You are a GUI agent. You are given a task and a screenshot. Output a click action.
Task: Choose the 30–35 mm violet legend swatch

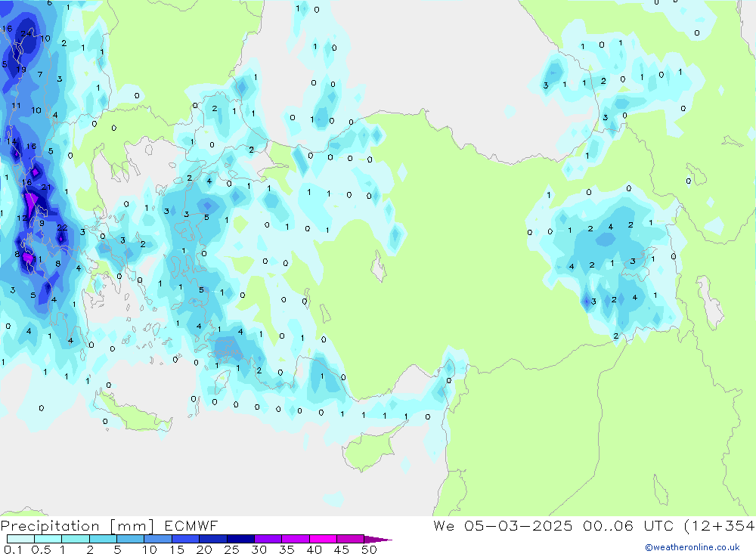(268, 539)
